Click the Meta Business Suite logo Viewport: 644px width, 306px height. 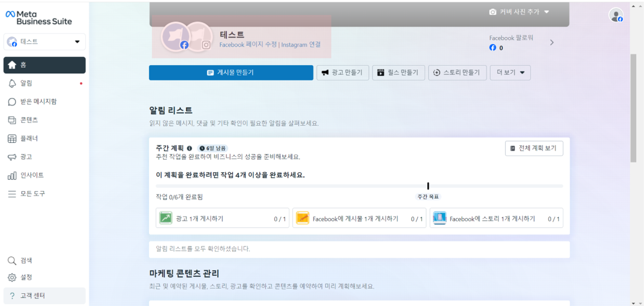pyautogui.click(x=38, y=18)
